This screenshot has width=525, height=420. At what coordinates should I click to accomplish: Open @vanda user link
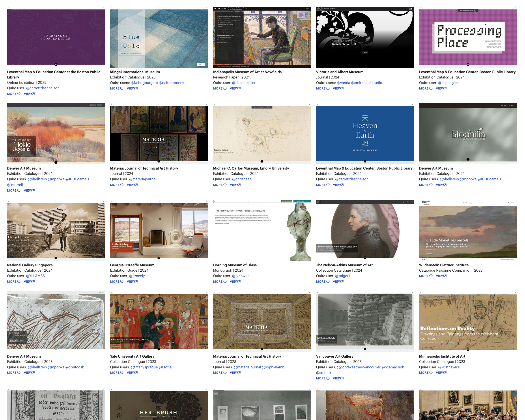click(343, 83)
